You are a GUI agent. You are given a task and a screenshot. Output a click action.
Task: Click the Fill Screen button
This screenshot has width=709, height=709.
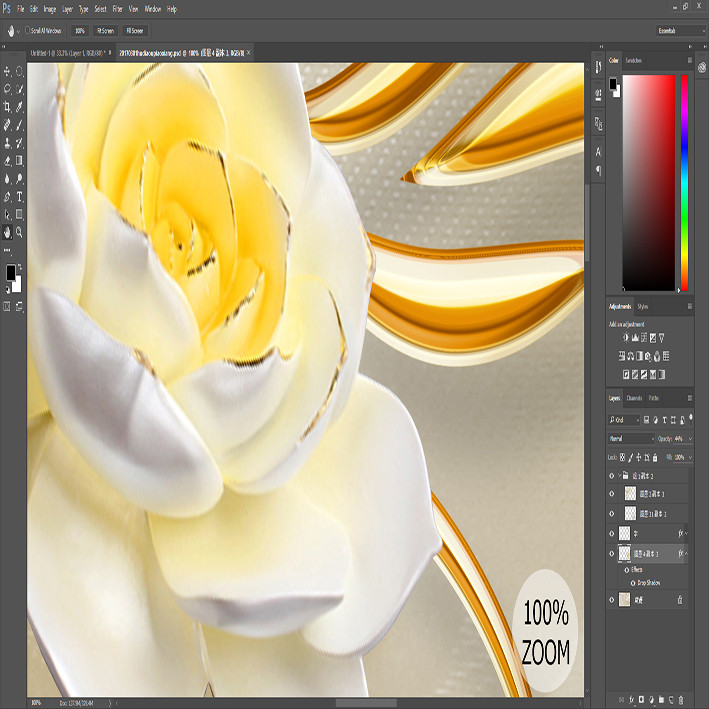click(135, 31)
